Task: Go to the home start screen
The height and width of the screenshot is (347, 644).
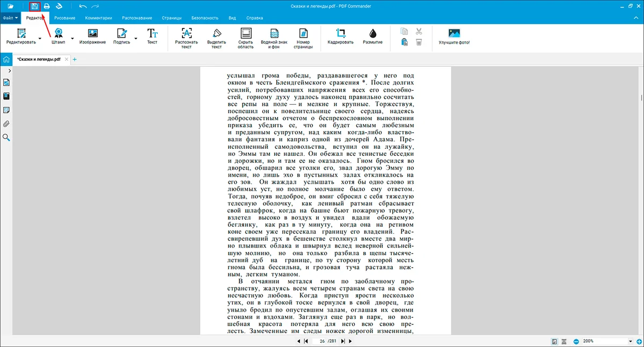Action: click(x=6, y=60)
